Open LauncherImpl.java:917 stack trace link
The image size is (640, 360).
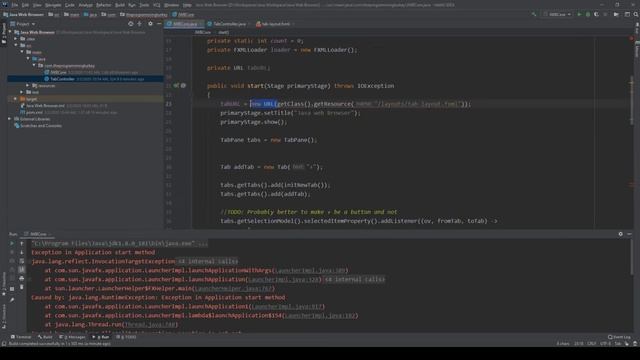[x=287, y=307]
